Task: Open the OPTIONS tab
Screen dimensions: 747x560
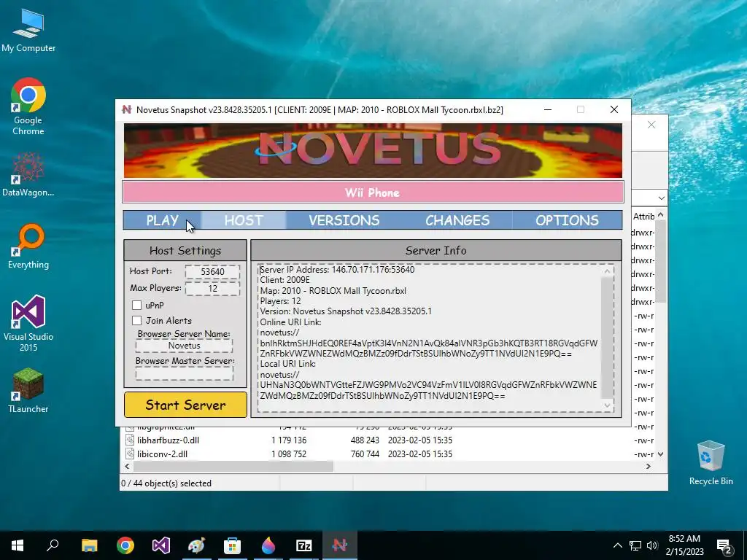Action: tap(567, 220)
